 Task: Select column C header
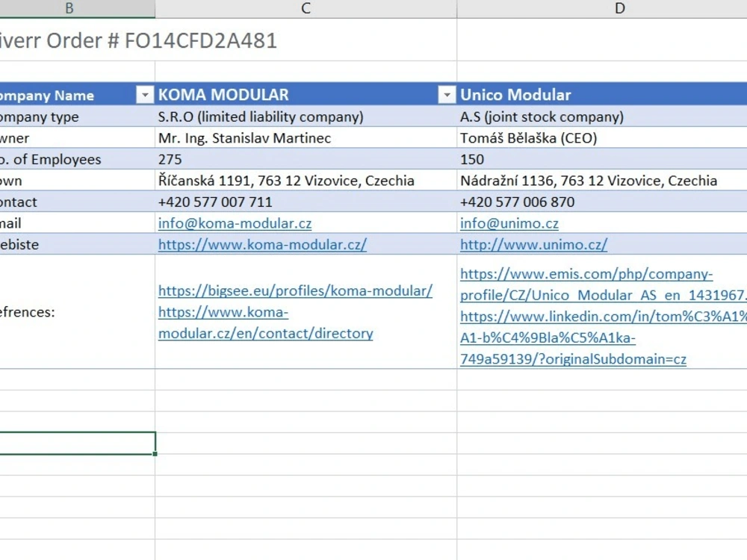pyautogui.click(x=306, y=8)
